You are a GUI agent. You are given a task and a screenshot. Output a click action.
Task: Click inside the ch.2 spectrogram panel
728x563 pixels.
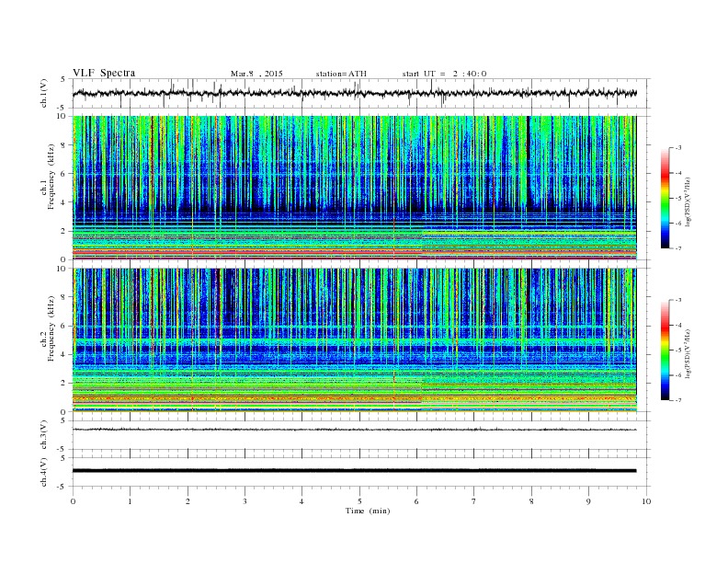tap(355, 340)
